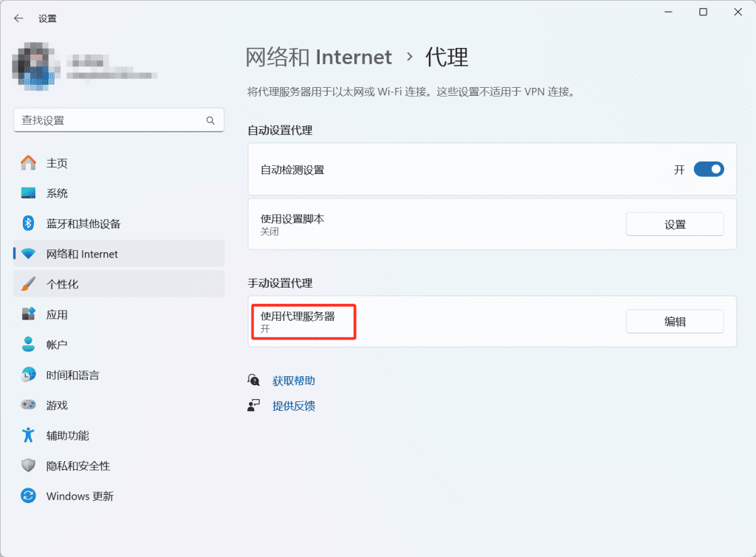Click the Gaming (游戏) controller icon
This screenshot has width=756, height=557.
click(28, 405)
